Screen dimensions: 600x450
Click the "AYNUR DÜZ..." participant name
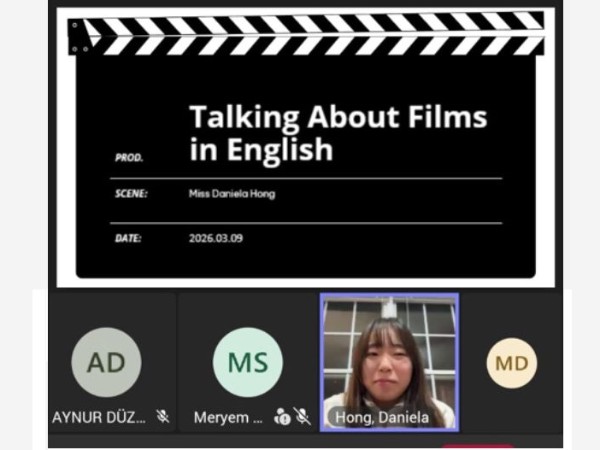point(100,417)
